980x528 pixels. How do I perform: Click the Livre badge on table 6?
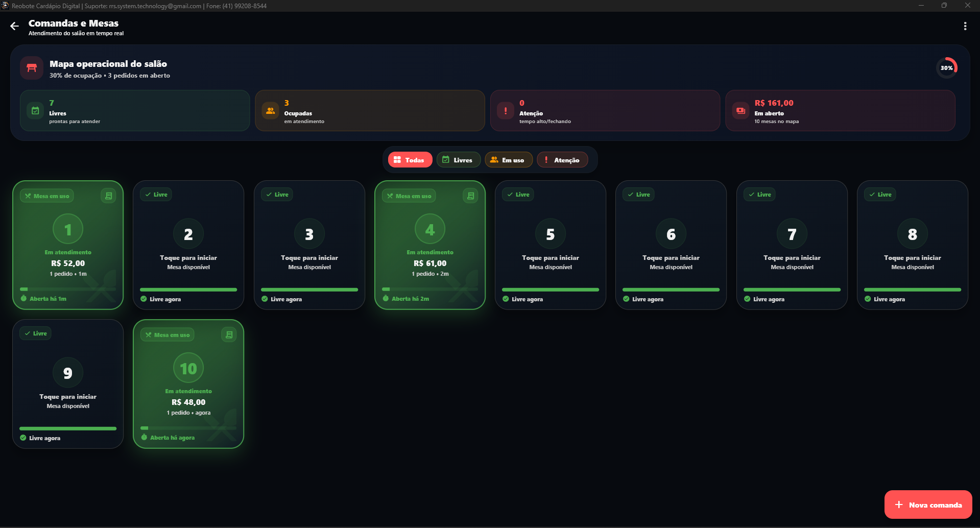[x=638, y=195]
